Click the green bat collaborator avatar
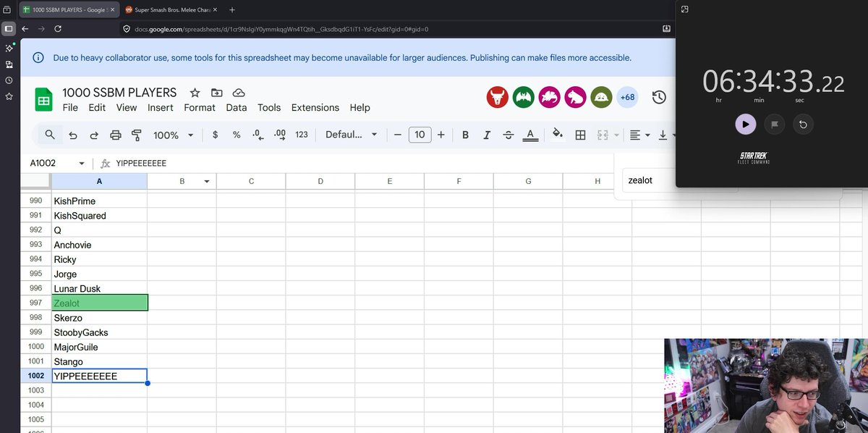 tap(524, 97)
